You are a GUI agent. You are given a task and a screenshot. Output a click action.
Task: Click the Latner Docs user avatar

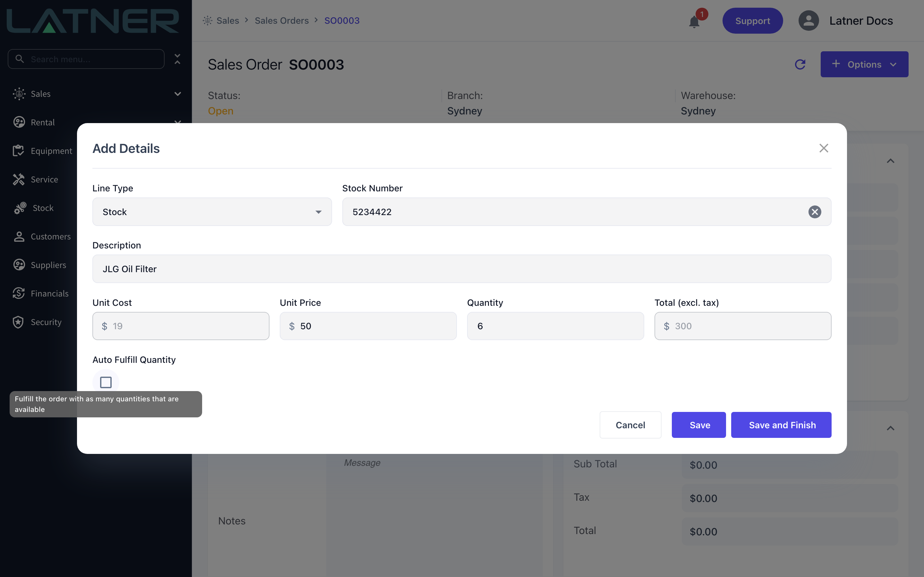pos(808,21)
